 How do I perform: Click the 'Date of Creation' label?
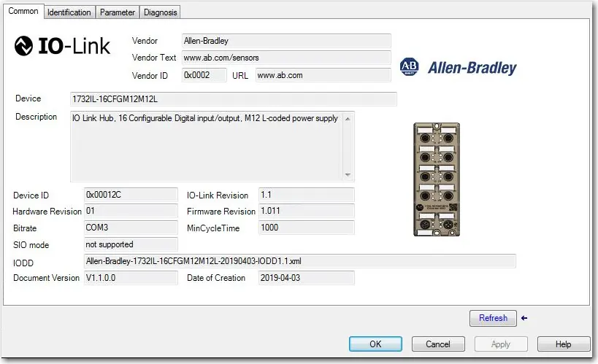pos(216,278)
